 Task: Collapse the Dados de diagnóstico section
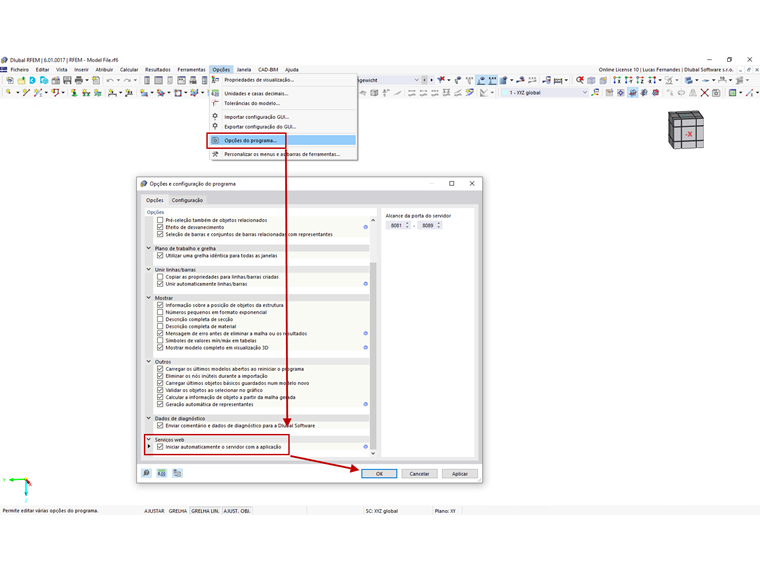[149, 418]
